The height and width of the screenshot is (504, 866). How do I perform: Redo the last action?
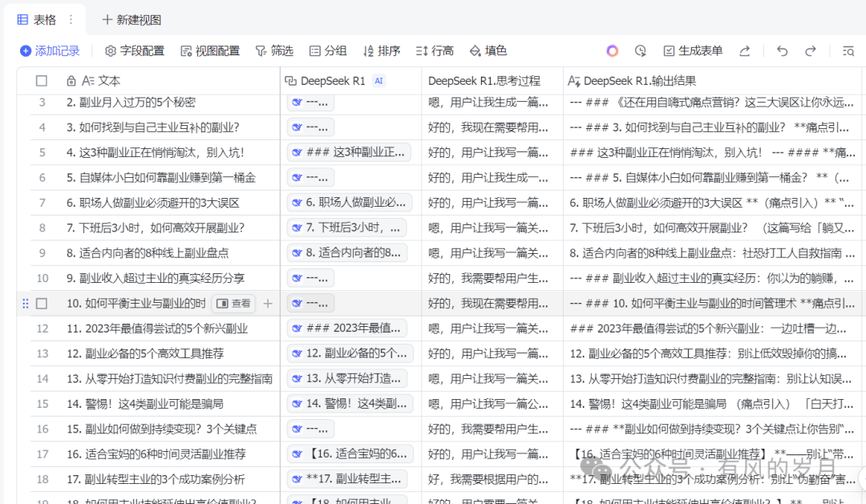(810, 50)
